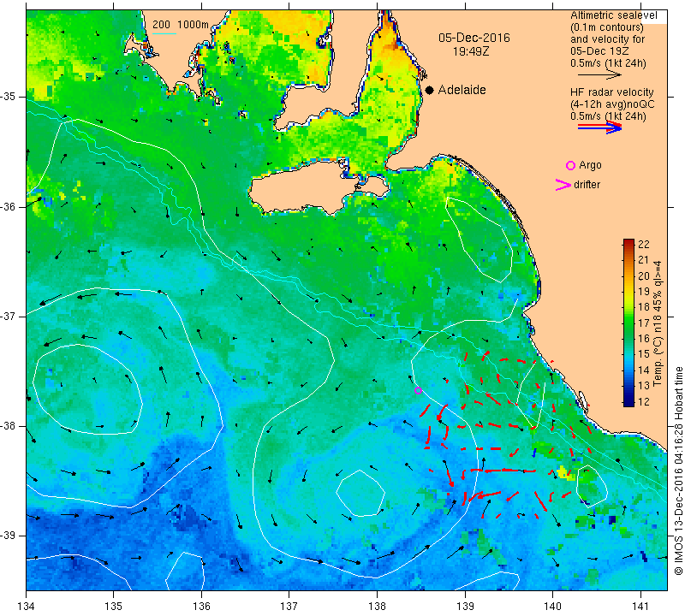Screen dimensions: 685x616
Task: Click the temperature color scale bar
Action: click(x=628, y=323)
